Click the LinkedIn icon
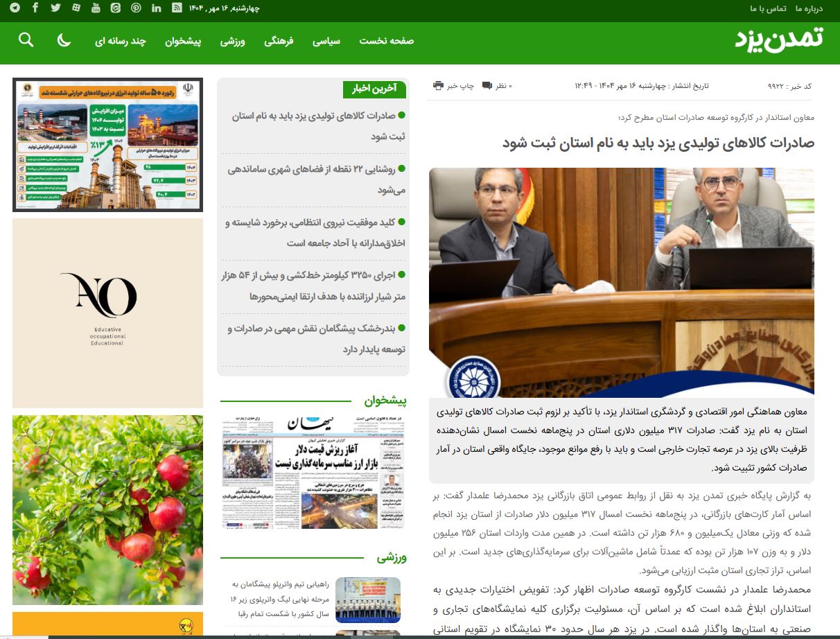 point(156,8)
